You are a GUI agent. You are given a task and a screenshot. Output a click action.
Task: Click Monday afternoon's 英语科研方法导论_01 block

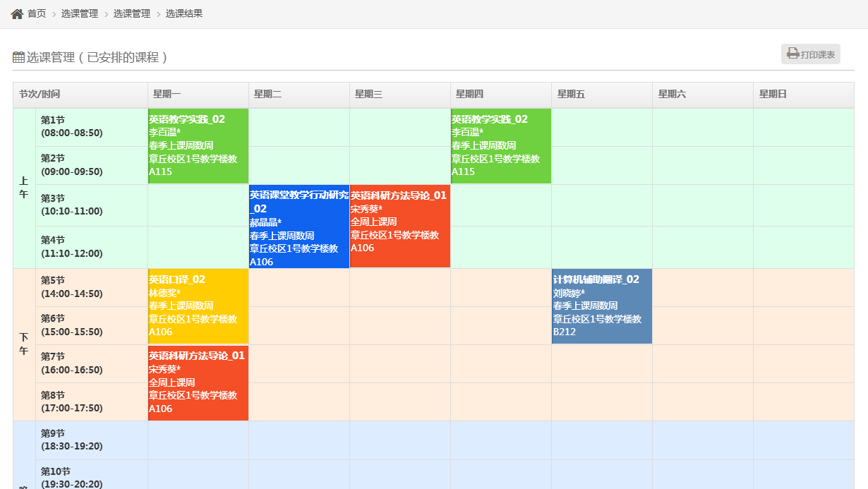point(198,383)
